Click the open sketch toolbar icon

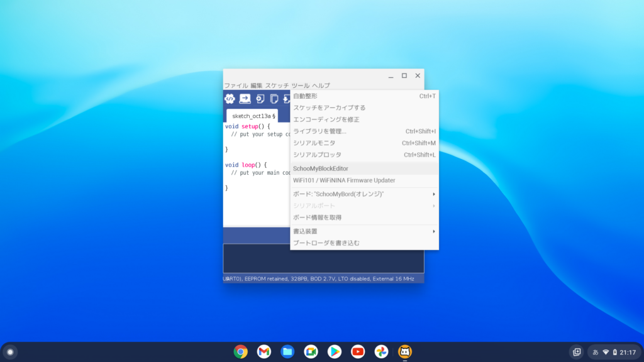(x=274, y=99)
